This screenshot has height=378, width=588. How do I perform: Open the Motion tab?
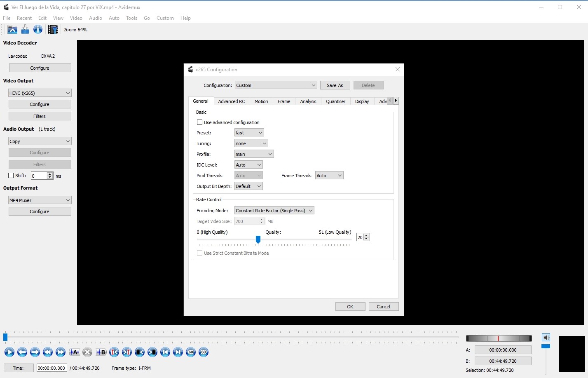point(261,101)
